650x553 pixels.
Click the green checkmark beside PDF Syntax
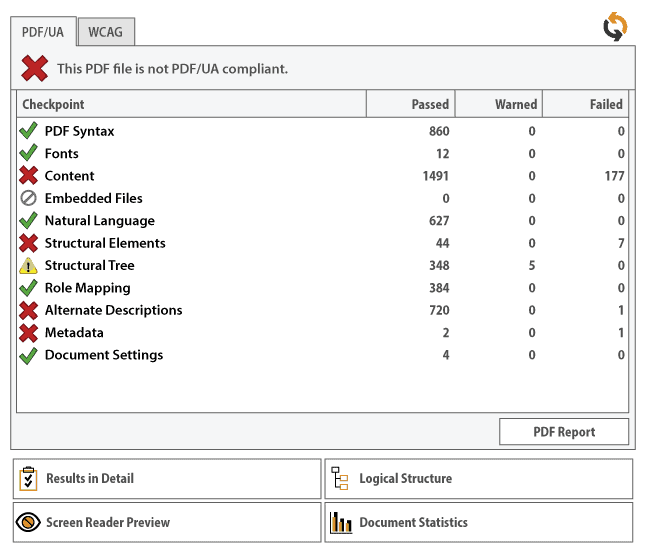point(28,131)
